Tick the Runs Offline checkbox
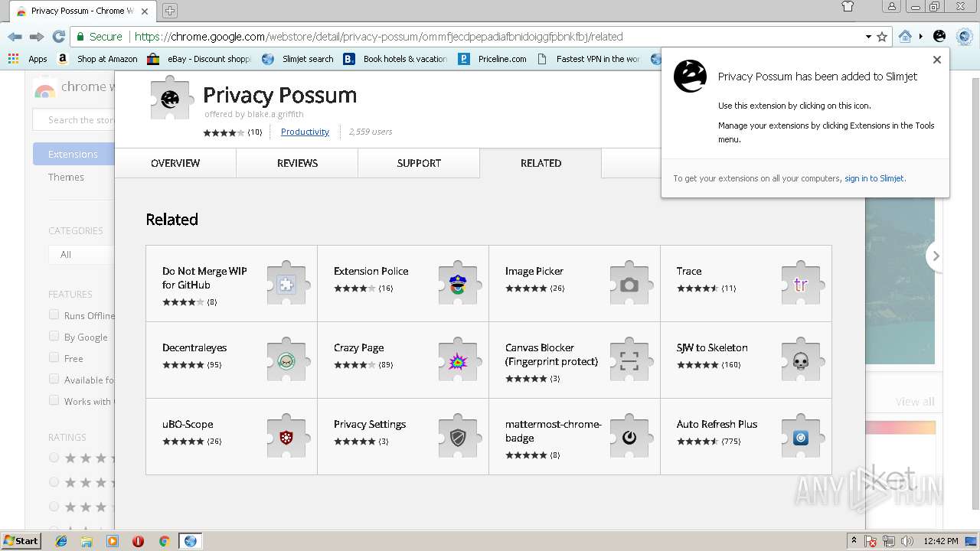The width and height of the screenshot is (980, 551). point(54,315)
